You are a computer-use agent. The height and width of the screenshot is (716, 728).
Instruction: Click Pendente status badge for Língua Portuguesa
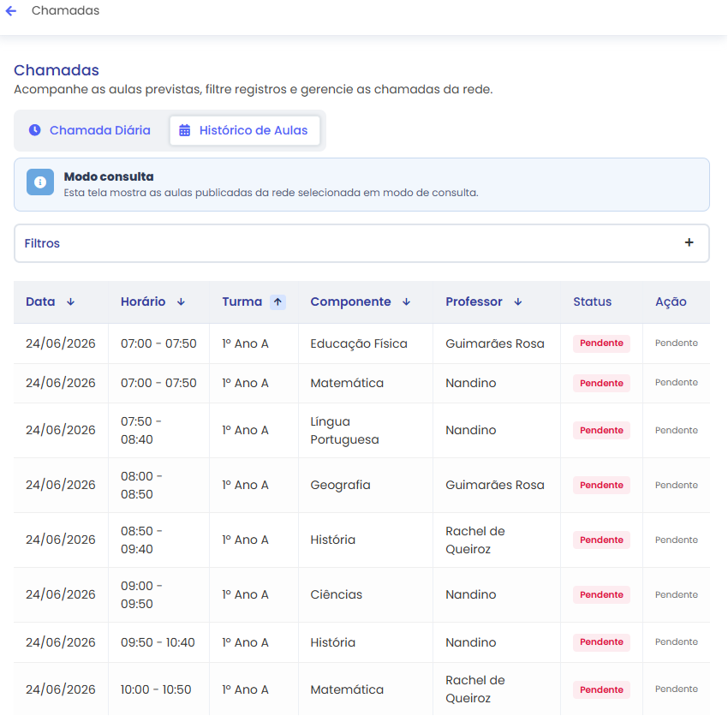(x=601, y=431)
